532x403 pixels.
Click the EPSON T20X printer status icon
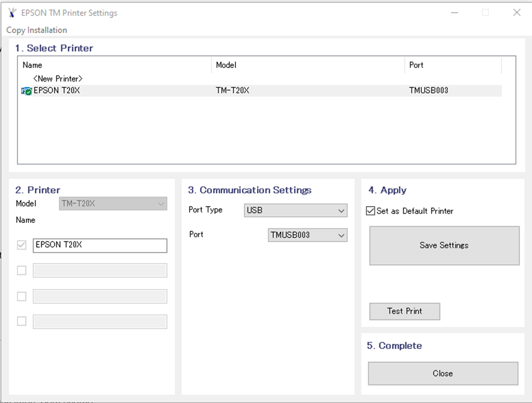pos(26,91)
